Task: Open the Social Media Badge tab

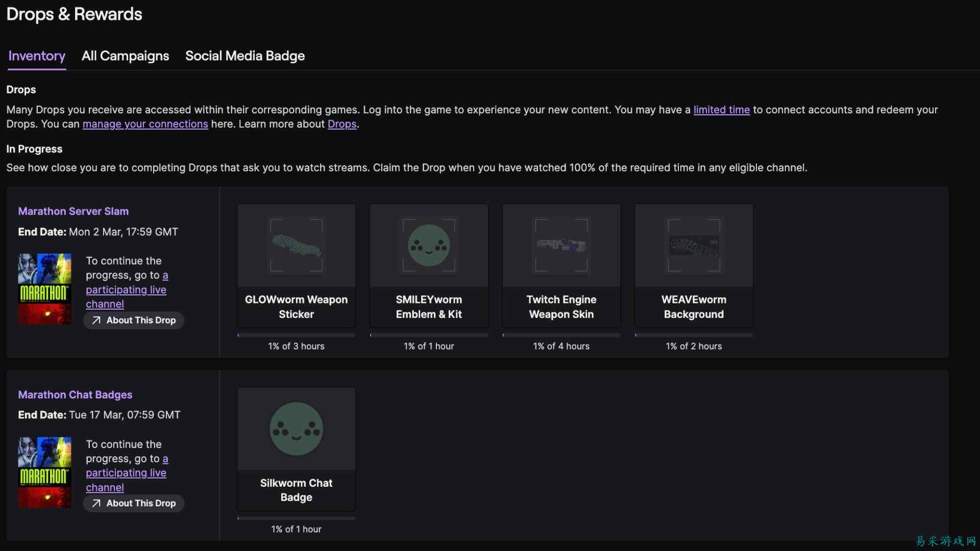Action: (246, 56)
